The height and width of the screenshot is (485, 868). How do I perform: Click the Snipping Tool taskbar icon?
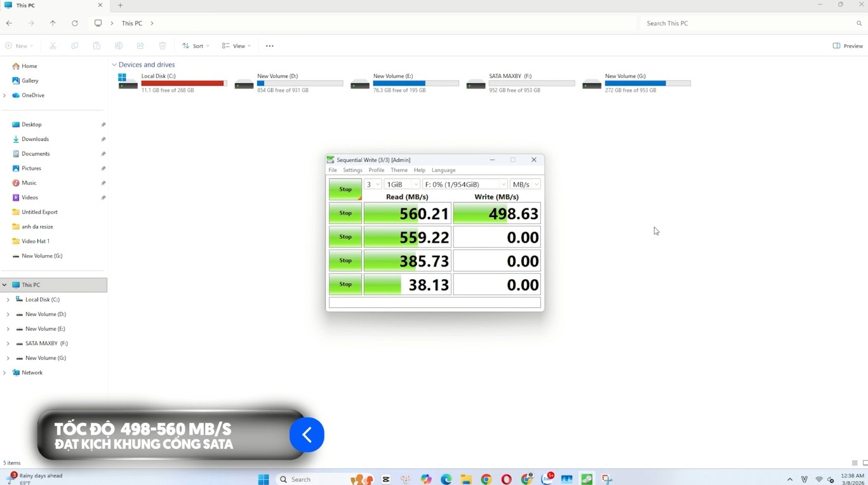point(607,479)
